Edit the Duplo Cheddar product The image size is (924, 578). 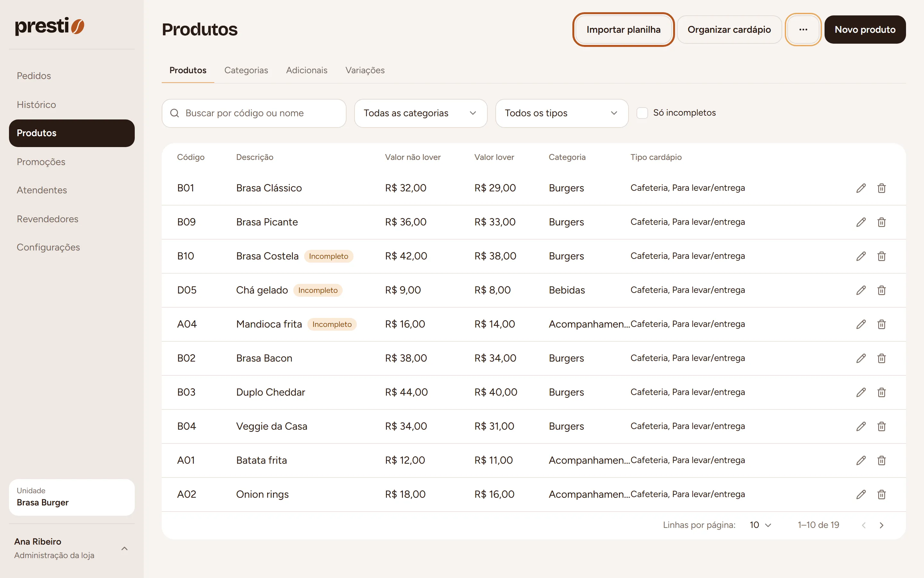coord(860,392)
